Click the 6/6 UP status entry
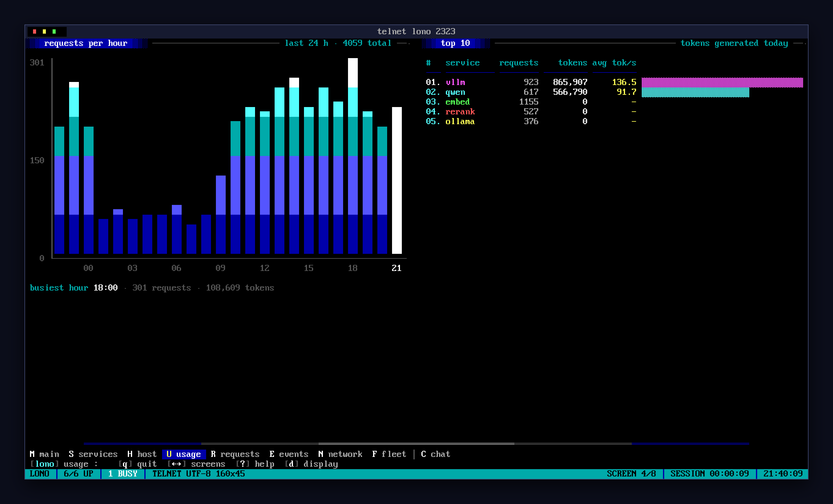 tap(78, 474)
